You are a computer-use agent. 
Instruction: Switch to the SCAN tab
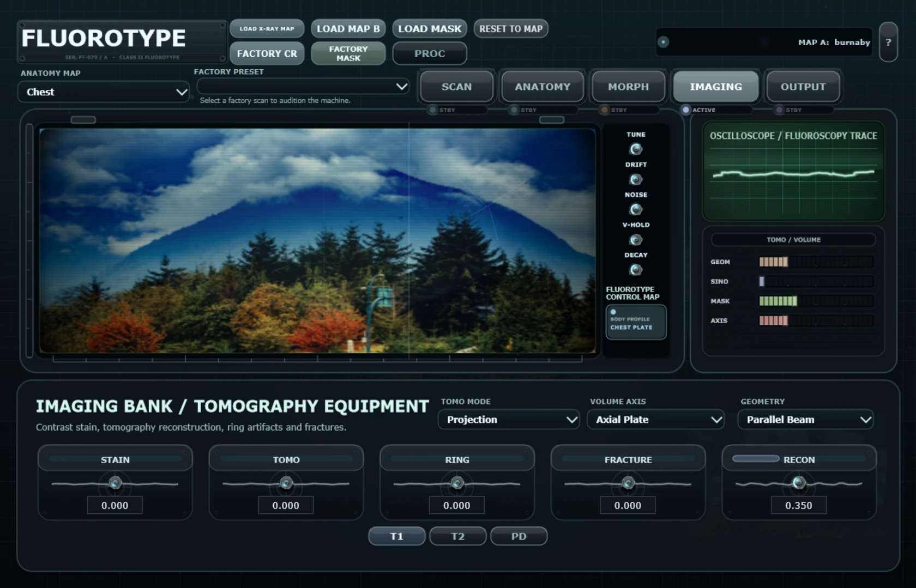point(456,87)
